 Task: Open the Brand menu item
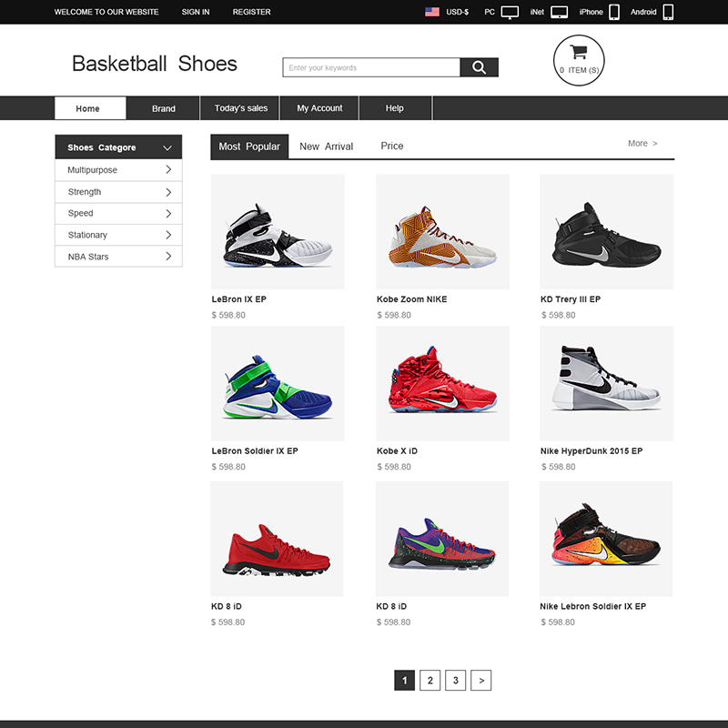pyautogui.click(x=164, y=108)
